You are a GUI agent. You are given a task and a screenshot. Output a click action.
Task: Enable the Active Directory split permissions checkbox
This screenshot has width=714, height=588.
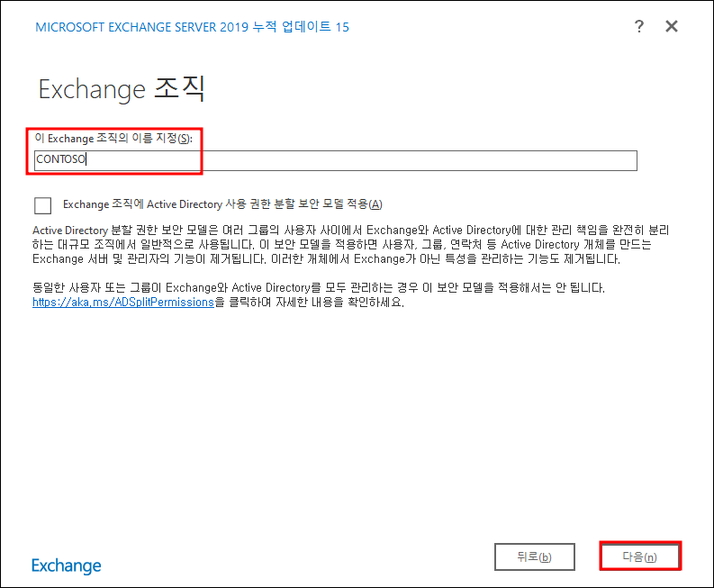41,204
